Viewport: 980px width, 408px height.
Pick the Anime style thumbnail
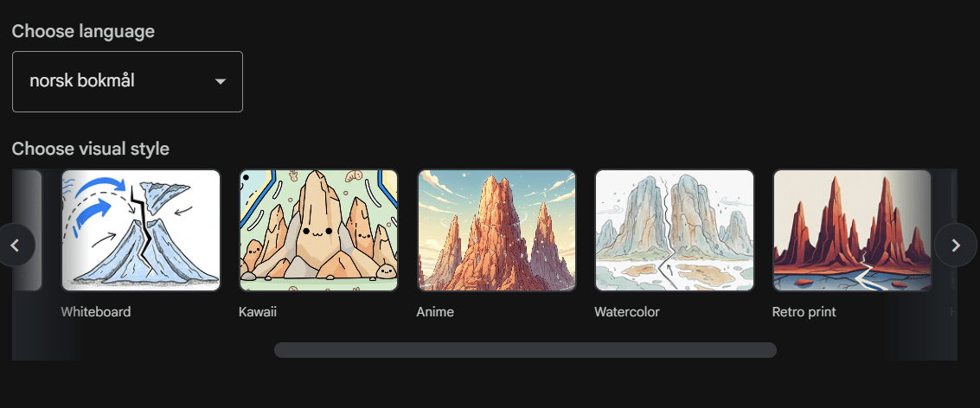tap(496, 231)
